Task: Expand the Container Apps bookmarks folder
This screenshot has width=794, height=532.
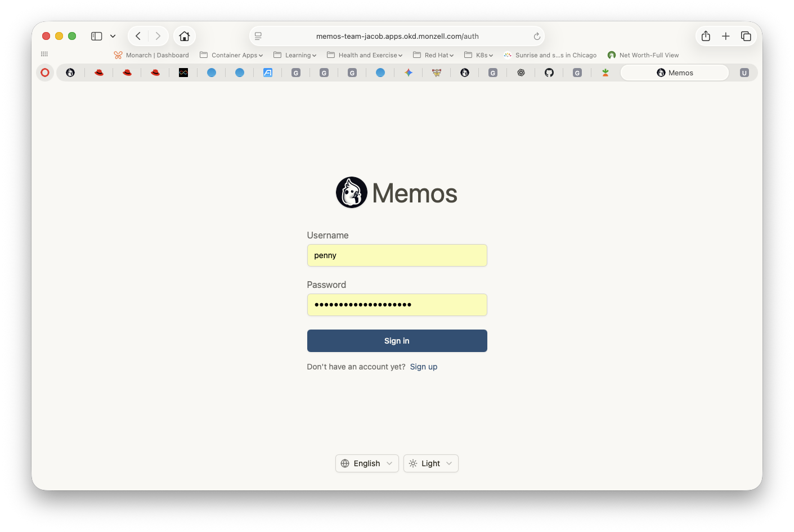Action: 231,55
